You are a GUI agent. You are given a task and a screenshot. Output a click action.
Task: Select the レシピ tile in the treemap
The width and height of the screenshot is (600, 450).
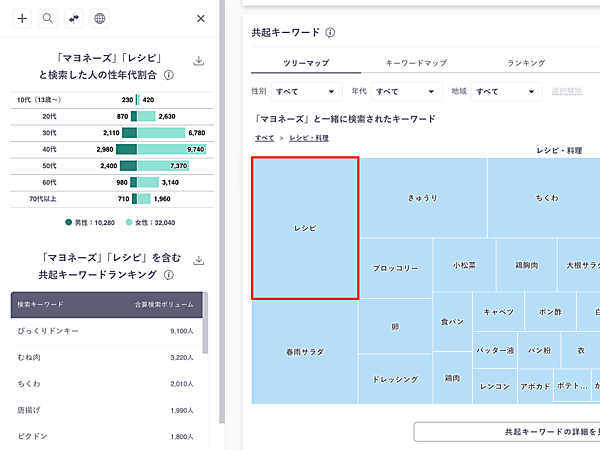305,228
